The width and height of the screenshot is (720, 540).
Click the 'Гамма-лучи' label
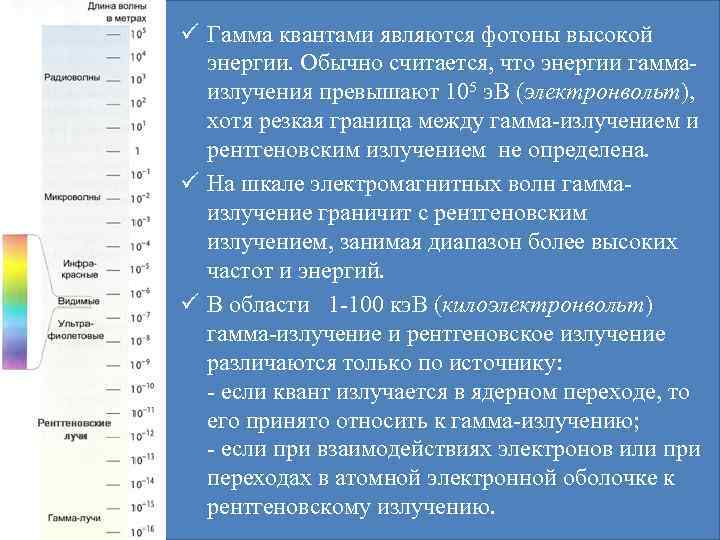[74, 518]
